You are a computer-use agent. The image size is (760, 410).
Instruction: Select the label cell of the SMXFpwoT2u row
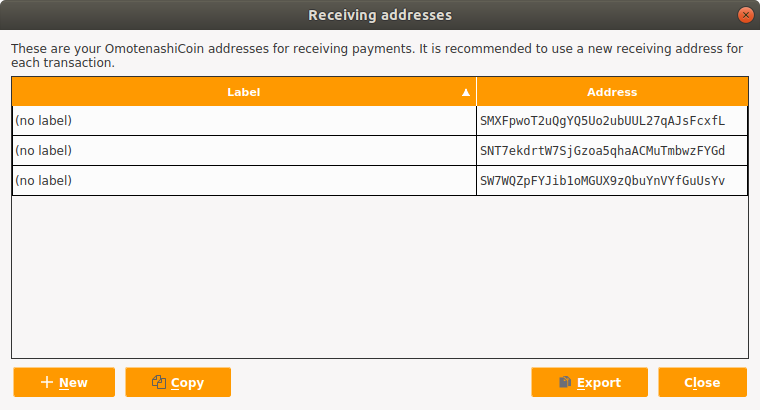(x=244, y=121)
